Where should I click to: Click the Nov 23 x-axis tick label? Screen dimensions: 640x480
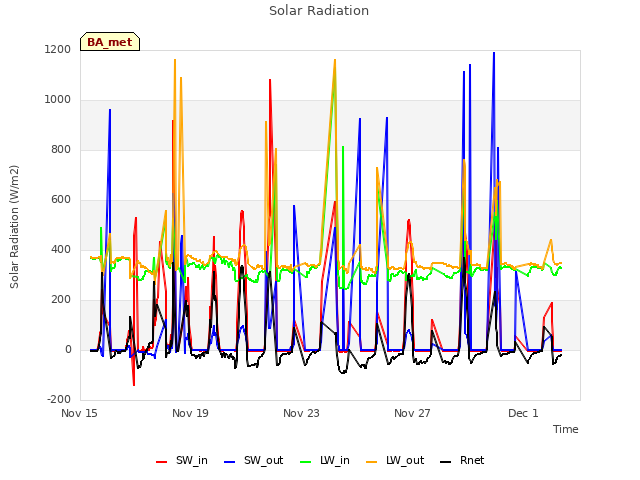[x=301, y=413]
